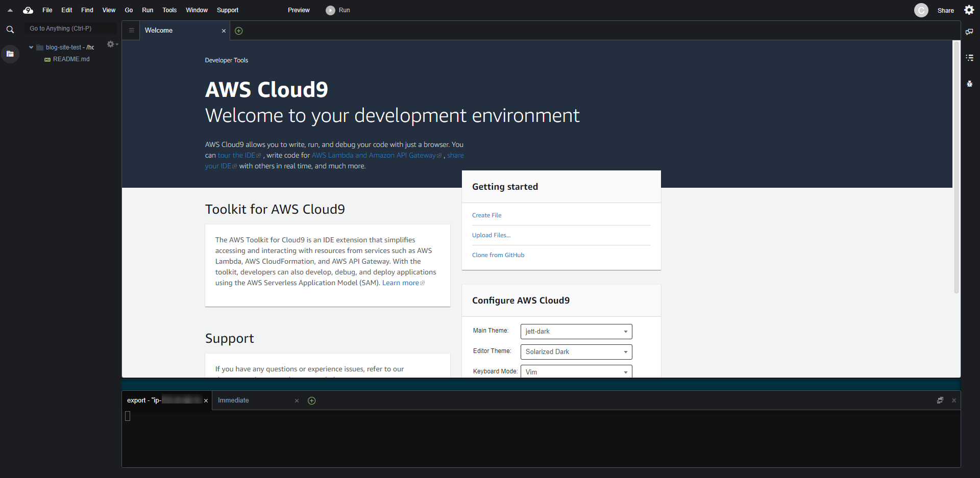The width and height of the screenshot is (980, 478).
Task: Open the Debugger panel bug icon
Action: 969,84
